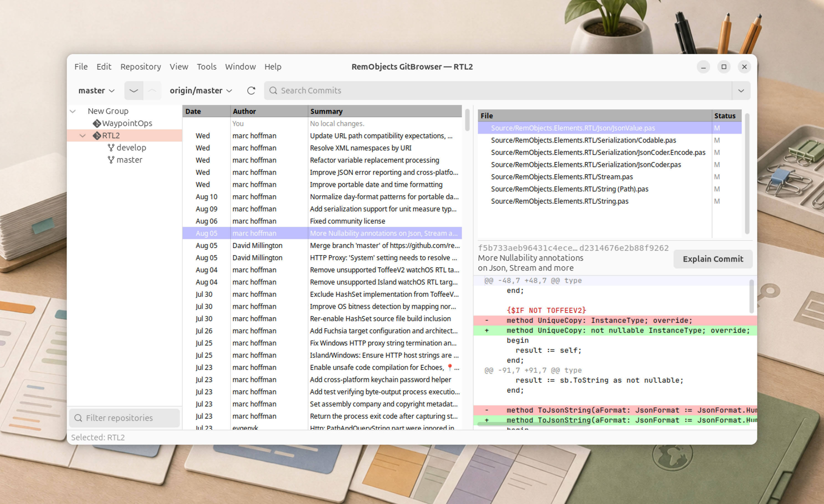Click the commit hash f5b733aeb96431c4ece…
The width and height of the screenshot is (824, 504).
(573, 248)
